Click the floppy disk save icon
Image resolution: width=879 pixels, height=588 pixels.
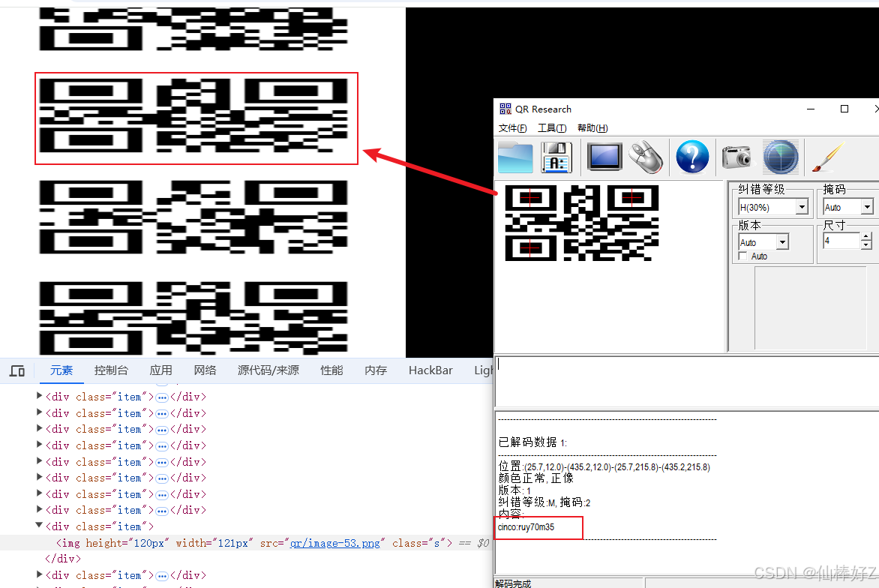pyautogui.click(x=556, y=157)
